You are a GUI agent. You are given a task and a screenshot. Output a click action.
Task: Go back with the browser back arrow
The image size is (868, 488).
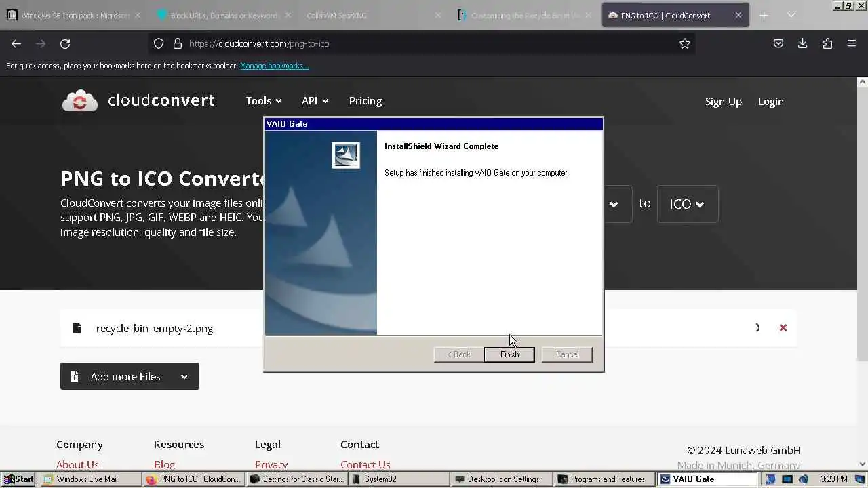16,43
